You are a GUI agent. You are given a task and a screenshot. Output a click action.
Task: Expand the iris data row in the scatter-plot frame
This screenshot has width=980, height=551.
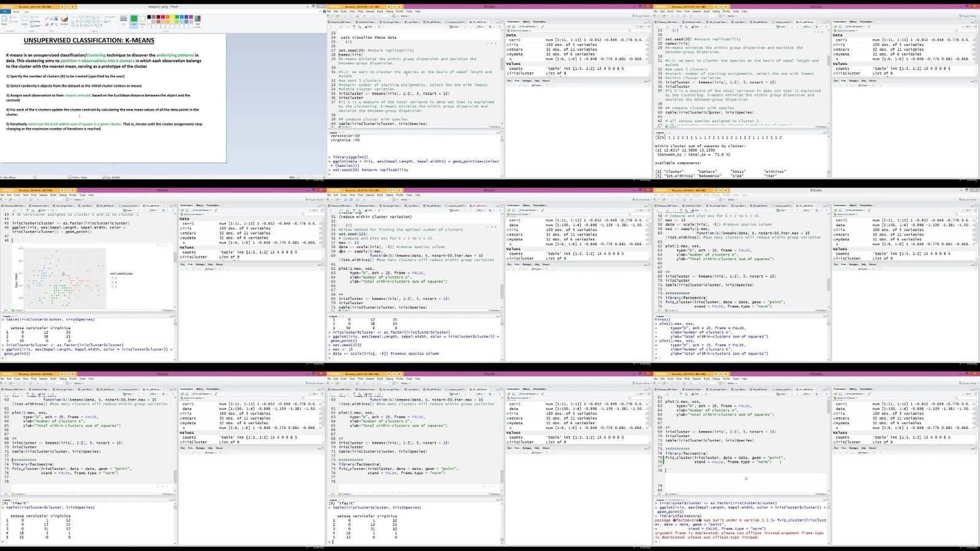(x=182, y=228)
